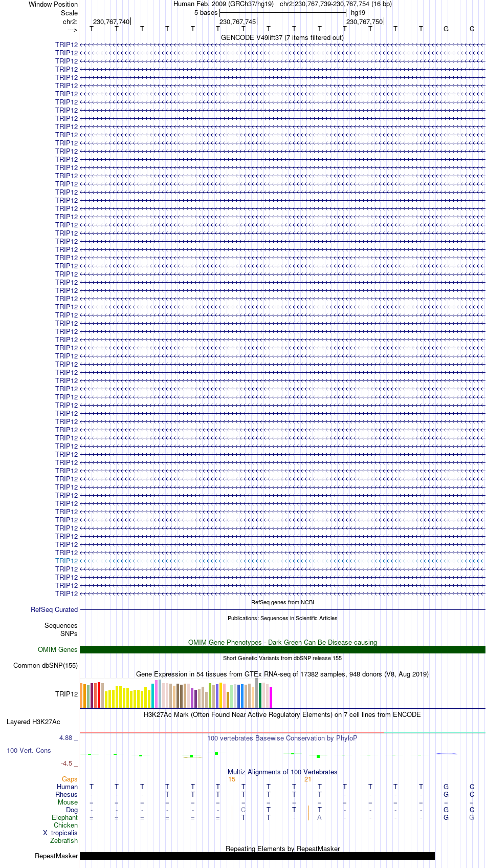Click the '-4.5' conservation scale minimum
This screenshot has width=486, height=868.
pyautogui.click(x=67, y=763)
